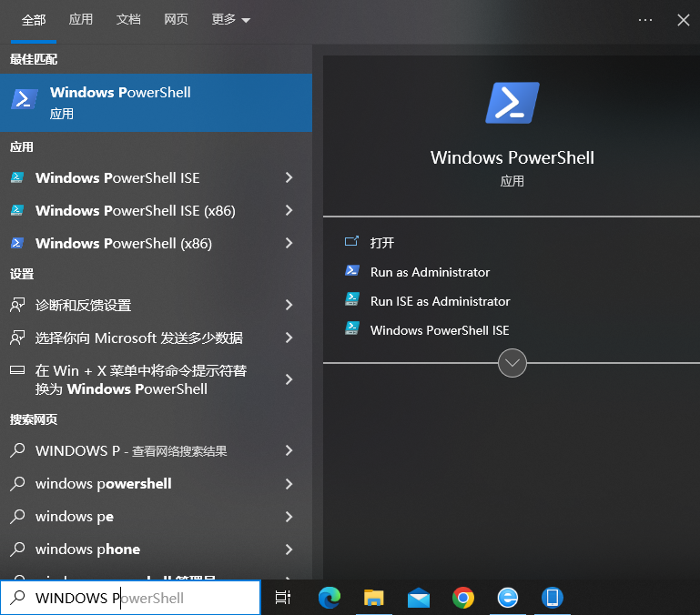This screenshot has height=615, width=700.
Task: Expand more actions with circular down chevron
Action: click(x=512, y=363)
